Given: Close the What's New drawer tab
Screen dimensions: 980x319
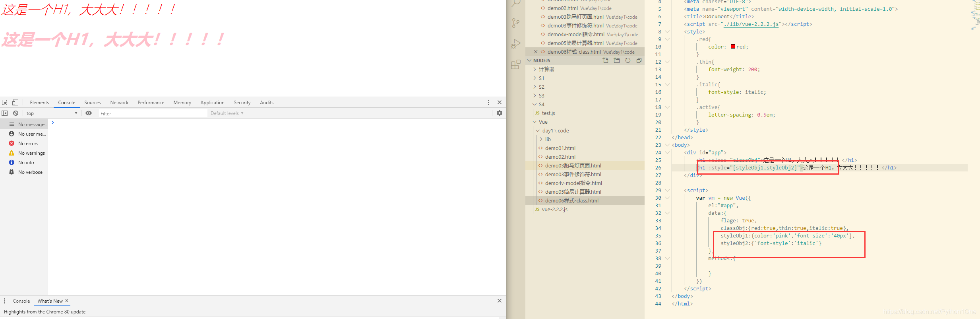Looking at the screenshot, I should pos(67,301).
